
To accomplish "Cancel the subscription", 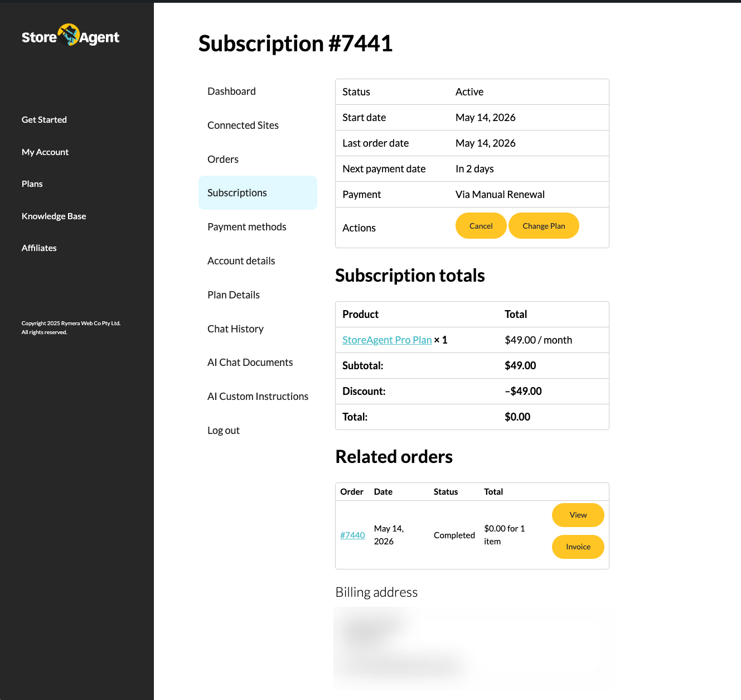I will [x=481, y=226].
